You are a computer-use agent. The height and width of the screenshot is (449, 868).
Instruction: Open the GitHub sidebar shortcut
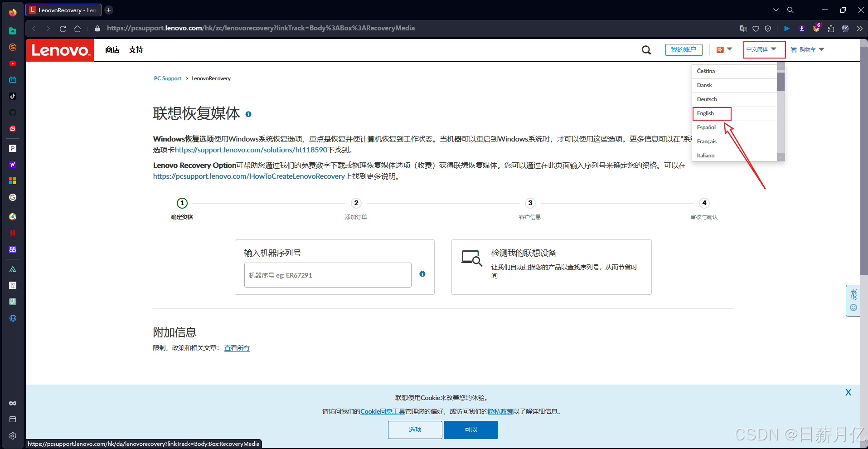click(13, 112)
